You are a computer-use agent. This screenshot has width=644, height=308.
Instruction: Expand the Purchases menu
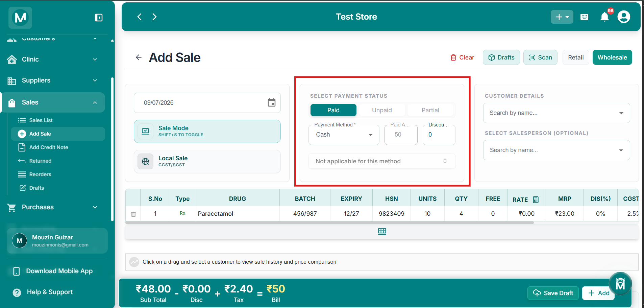click(x=52, y=207)
